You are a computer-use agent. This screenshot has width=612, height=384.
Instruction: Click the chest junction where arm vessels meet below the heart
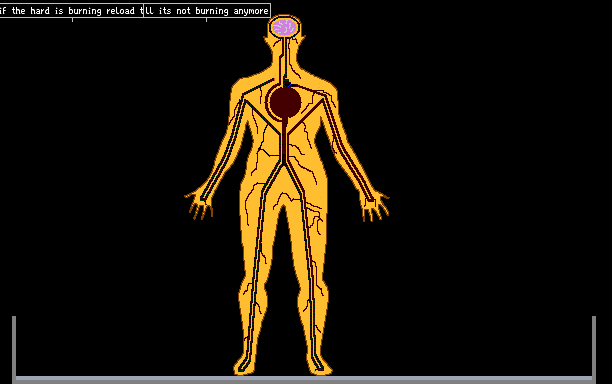pos(284,132)
